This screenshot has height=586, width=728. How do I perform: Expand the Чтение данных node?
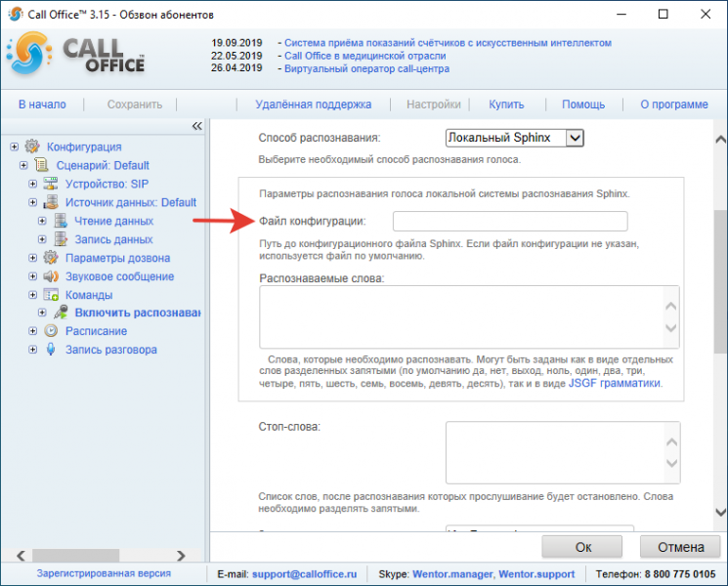[x=42, y=221]
